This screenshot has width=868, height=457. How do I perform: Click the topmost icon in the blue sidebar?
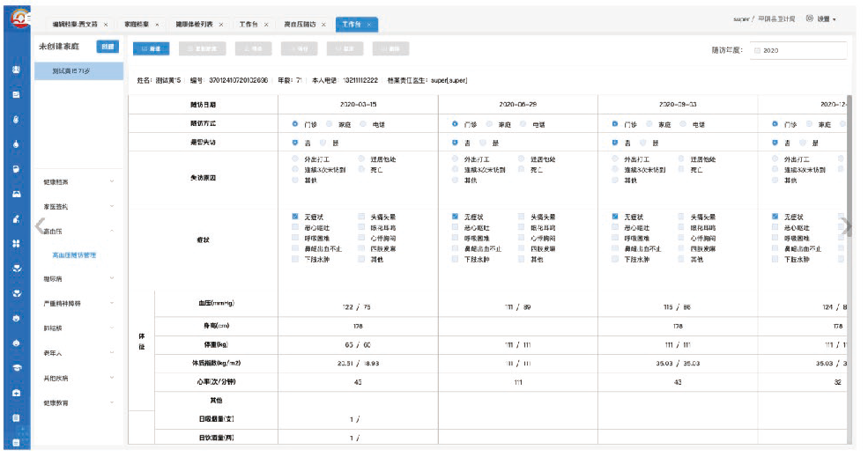point(16,70)
